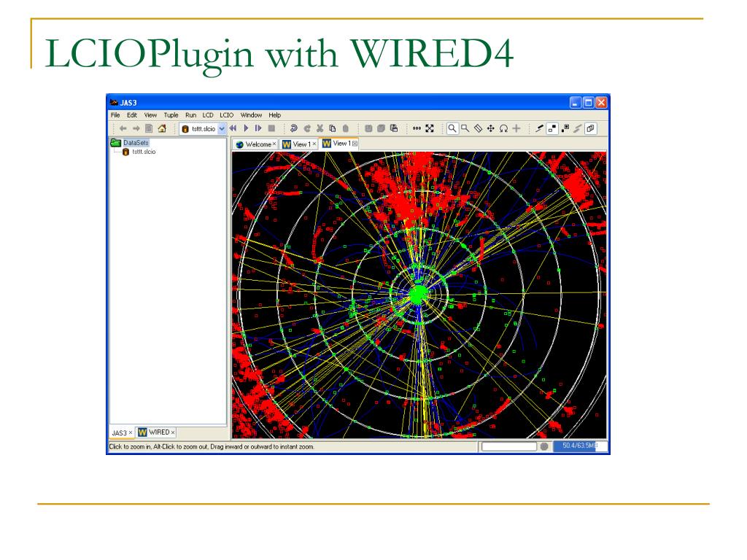Open the Window menu
747x560 pixels.
tap(251, 115)
